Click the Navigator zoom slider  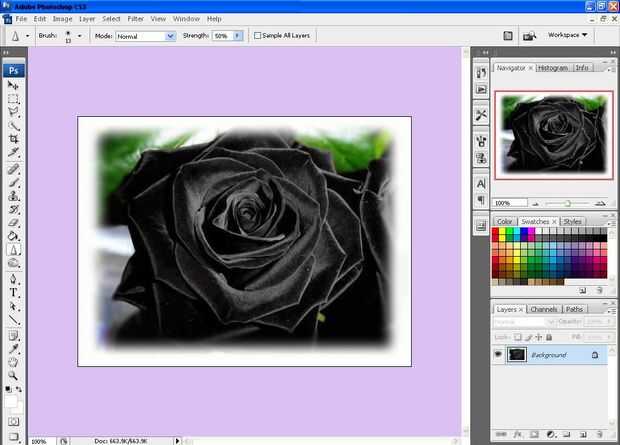[567, 203]
